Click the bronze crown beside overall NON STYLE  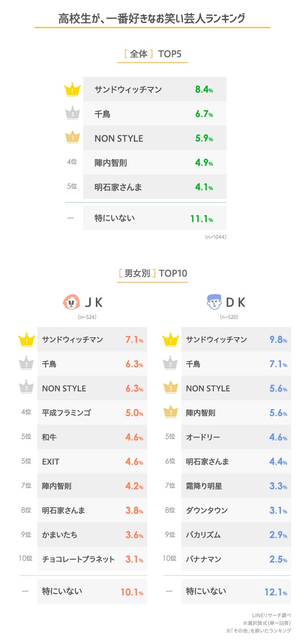(72, 138)
